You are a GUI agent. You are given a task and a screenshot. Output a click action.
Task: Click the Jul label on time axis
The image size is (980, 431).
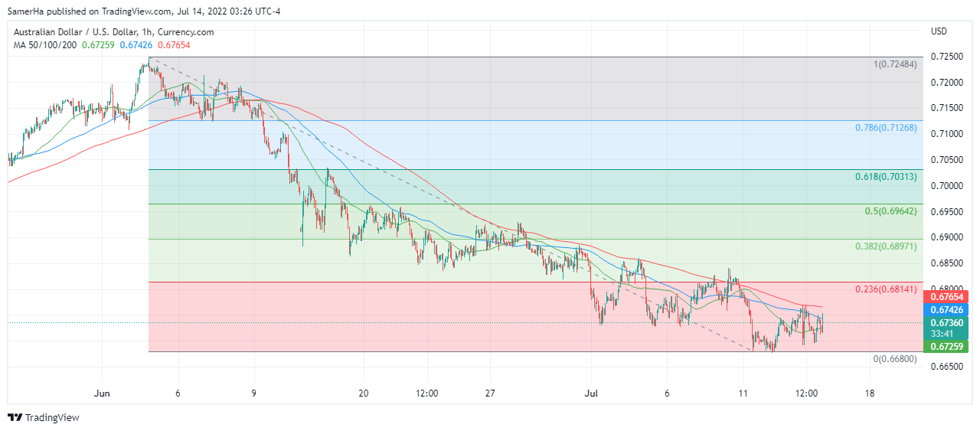591,393
